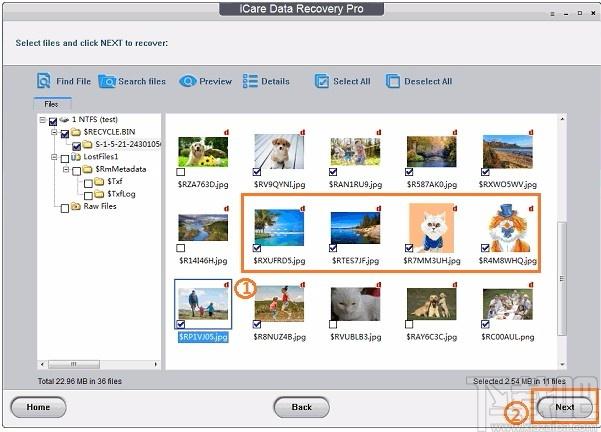601x432 pixels.
Task: Select the $RmMetadata folder icon
Action: [88, 169]
